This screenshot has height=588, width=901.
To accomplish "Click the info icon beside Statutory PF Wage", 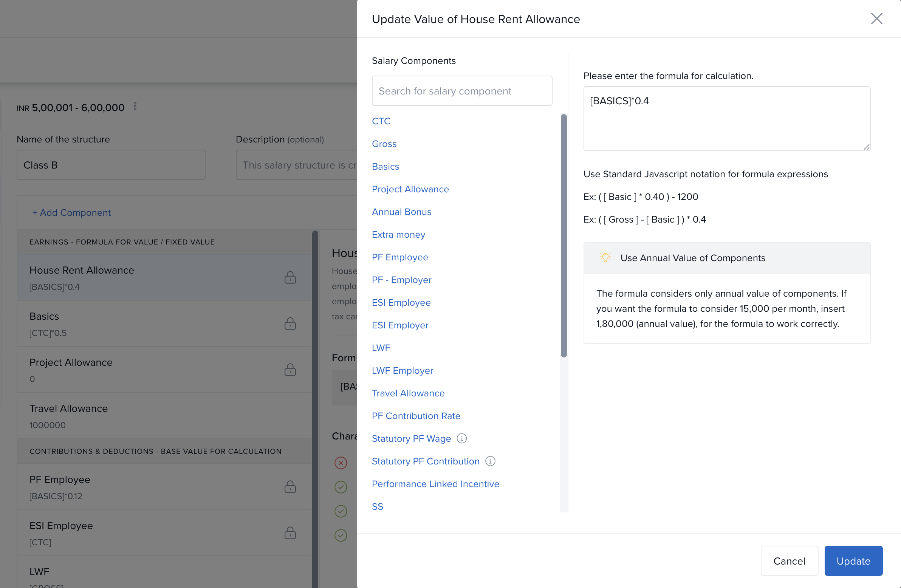I will coord(461,438).
